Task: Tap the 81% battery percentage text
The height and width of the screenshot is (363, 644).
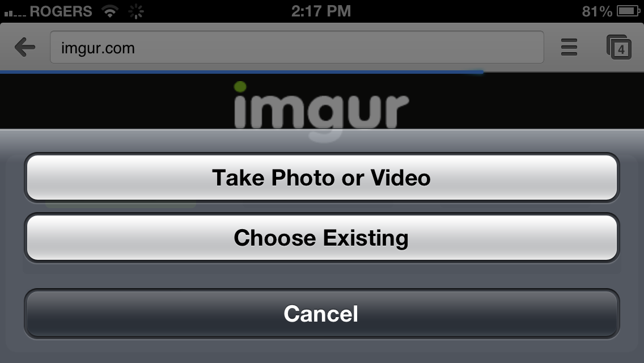Action: coord(597,11)
